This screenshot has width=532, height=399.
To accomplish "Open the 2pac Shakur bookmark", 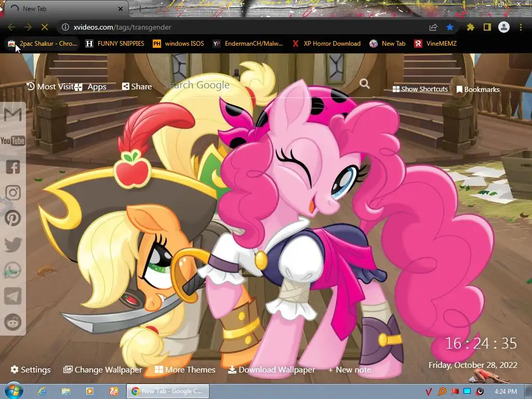I will 43,44.
